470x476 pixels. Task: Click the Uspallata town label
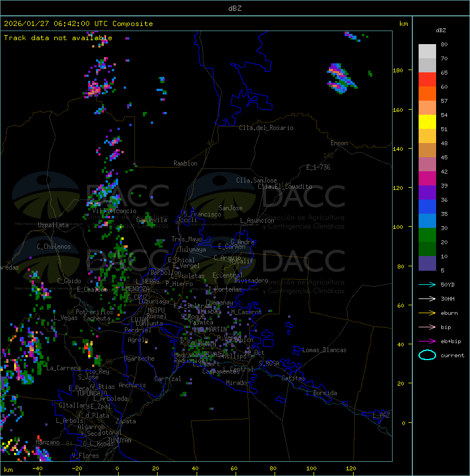click(53, 225)
